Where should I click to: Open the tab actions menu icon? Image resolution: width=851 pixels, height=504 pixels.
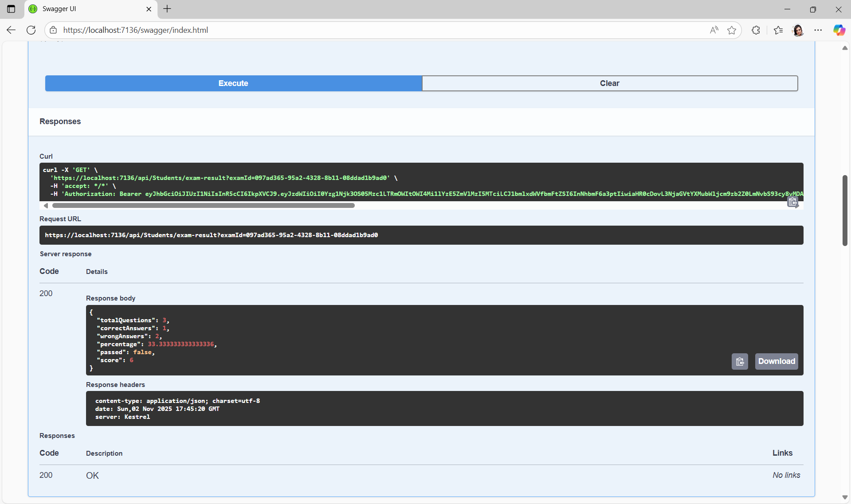point(11,9)
